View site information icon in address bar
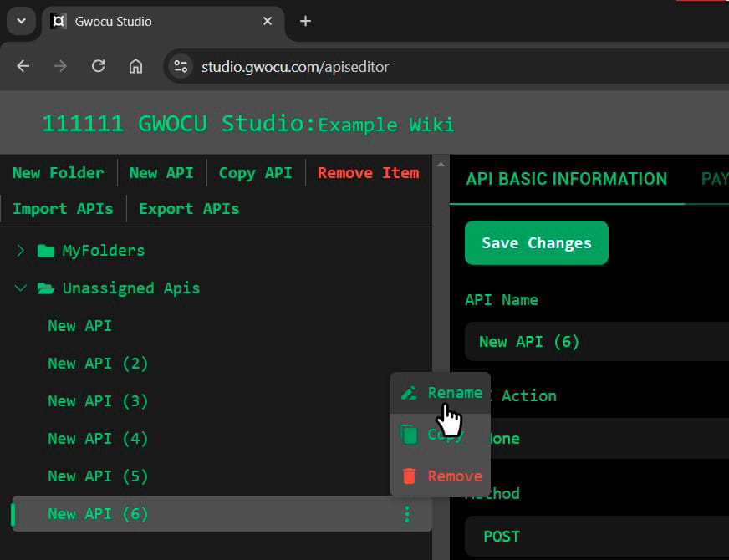This screenshot has height=560, width=729. [181, 67]
